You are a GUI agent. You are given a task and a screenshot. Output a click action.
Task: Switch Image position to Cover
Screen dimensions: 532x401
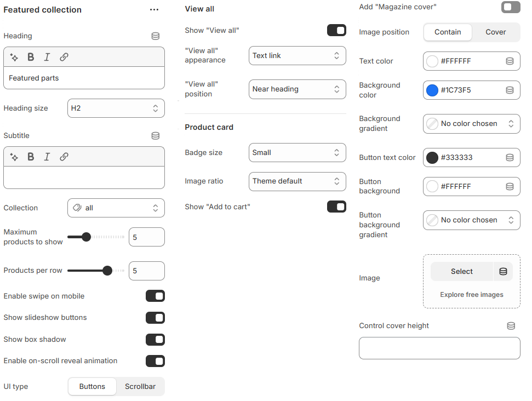coord(495,32)
